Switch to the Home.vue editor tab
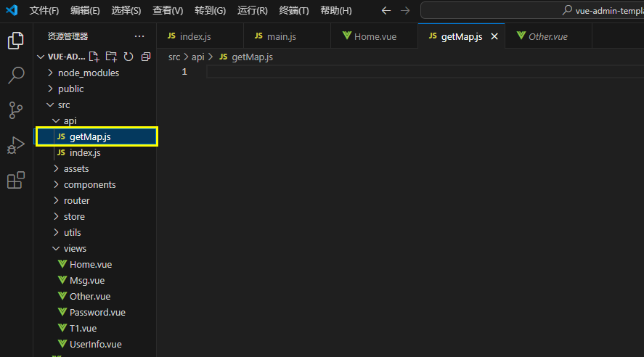 coord(374,36)
